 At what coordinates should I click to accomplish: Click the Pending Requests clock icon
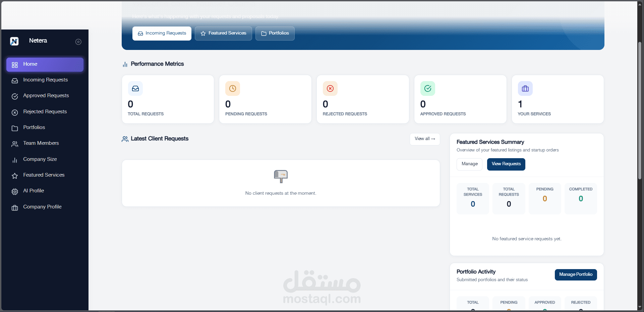[233, 88]
